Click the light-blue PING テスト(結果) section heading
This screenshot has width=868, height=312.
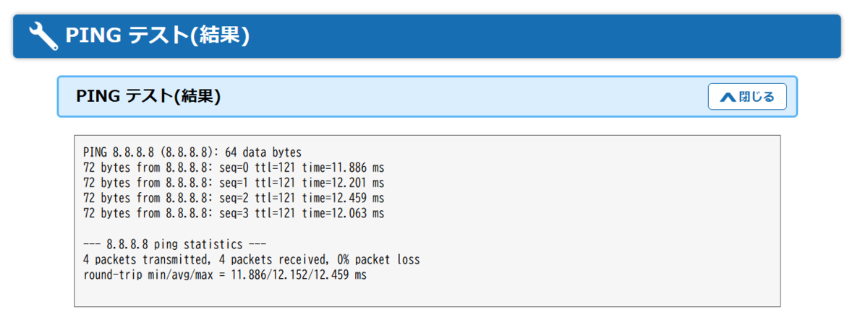(x=148, y=96)
